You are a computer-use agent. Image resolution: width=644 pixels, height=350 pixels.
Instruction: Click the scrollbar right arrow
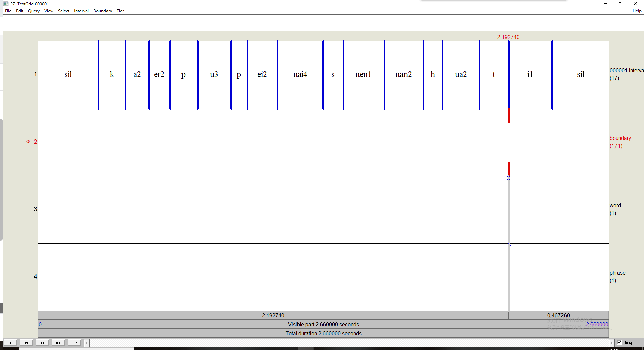612,343
